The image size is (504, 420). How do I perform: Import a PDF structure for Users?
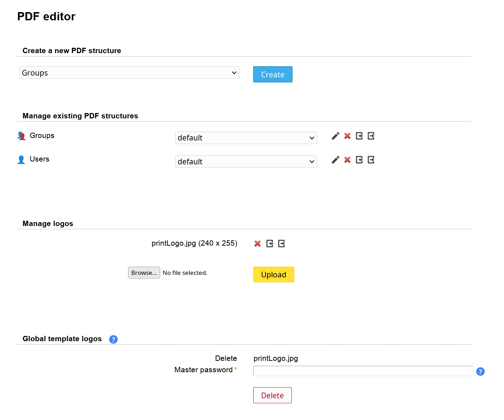(x=359, y=160)
